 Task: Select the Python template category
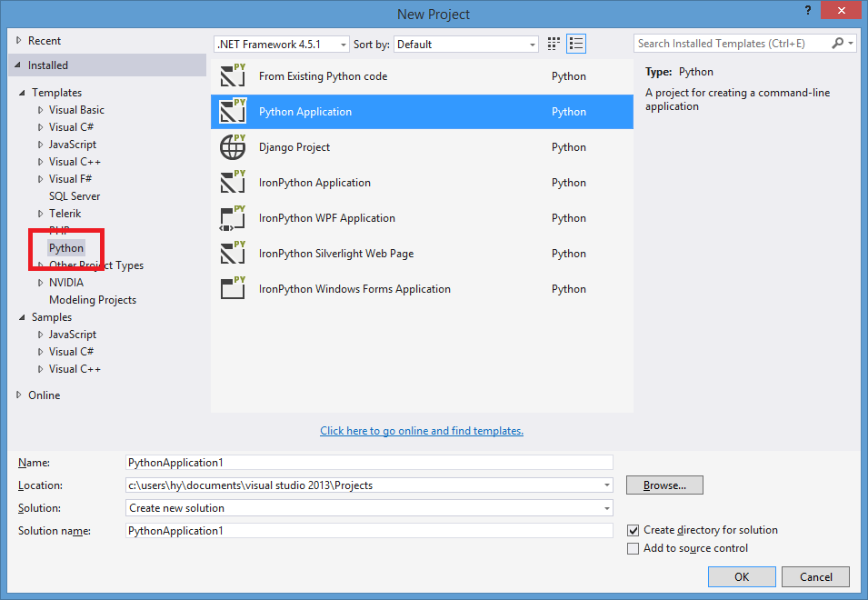[66, 248]
